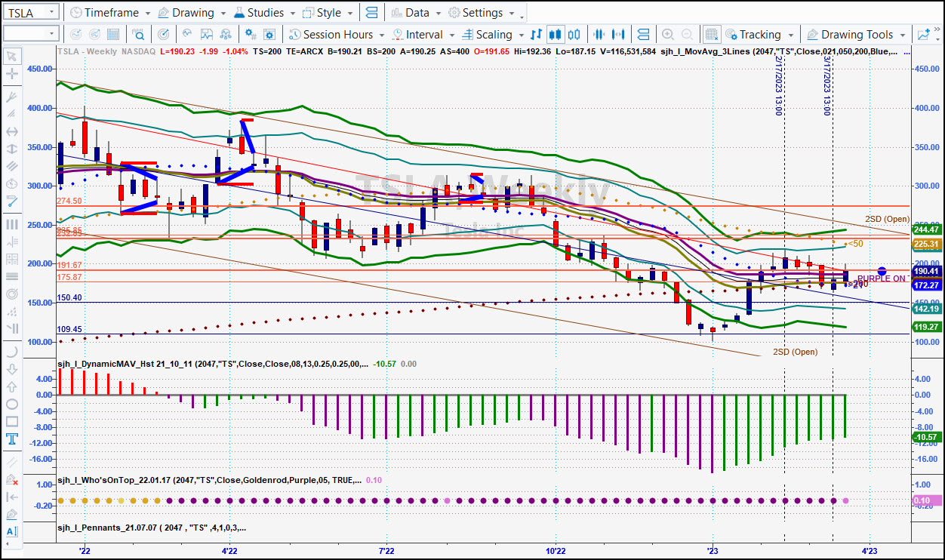Click the linked studies nodes icon
Viewport: 945px width, 560px height.
[x=225, y=34]
